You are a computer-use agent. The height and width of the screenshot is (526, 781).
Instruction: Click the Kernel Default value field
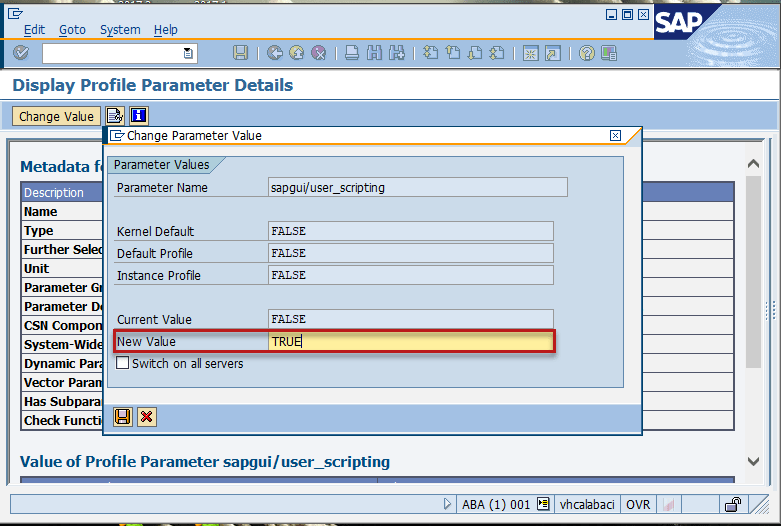pyautogui.click(x=410, y=231)
